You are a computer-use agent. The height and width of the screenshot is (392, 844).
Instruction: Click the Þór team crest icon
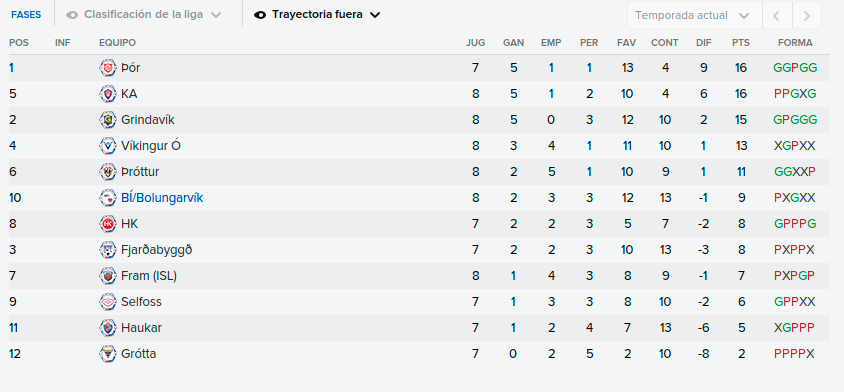click(x=108, y=68)
